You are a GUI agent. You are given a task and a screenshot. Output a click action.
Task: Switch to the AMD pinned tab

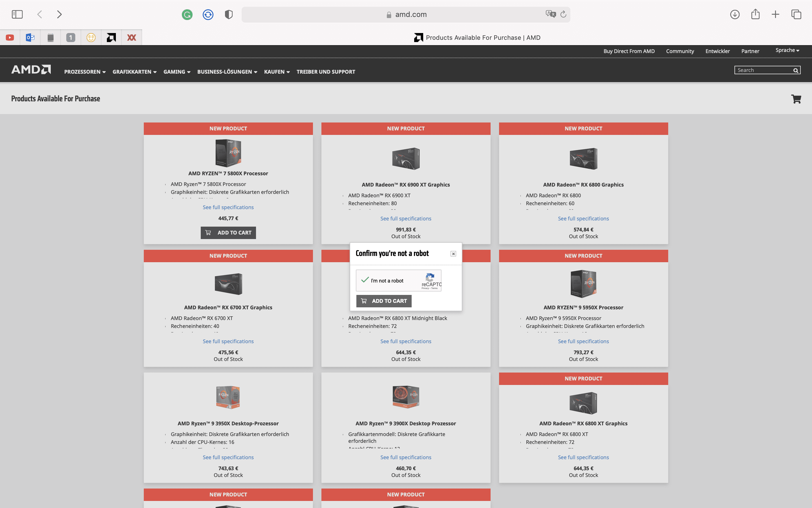click(x=111, y=38)
